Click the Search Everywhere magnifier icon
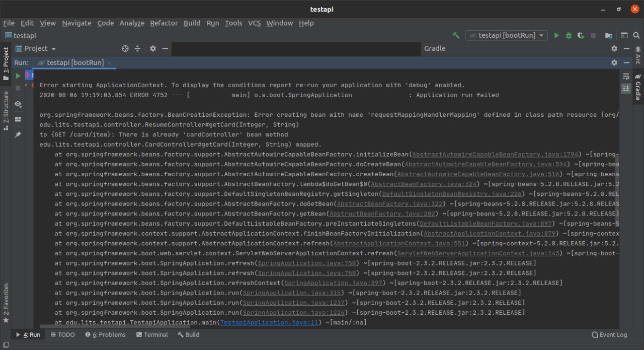The image size is (644, 350). tap(636, 35)
